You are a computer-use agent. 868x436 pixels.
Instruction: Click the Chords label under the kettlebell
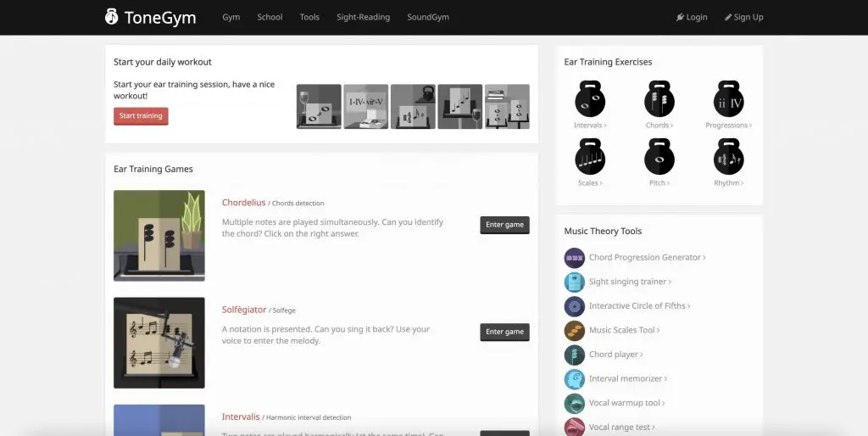[x=659, y=126]
